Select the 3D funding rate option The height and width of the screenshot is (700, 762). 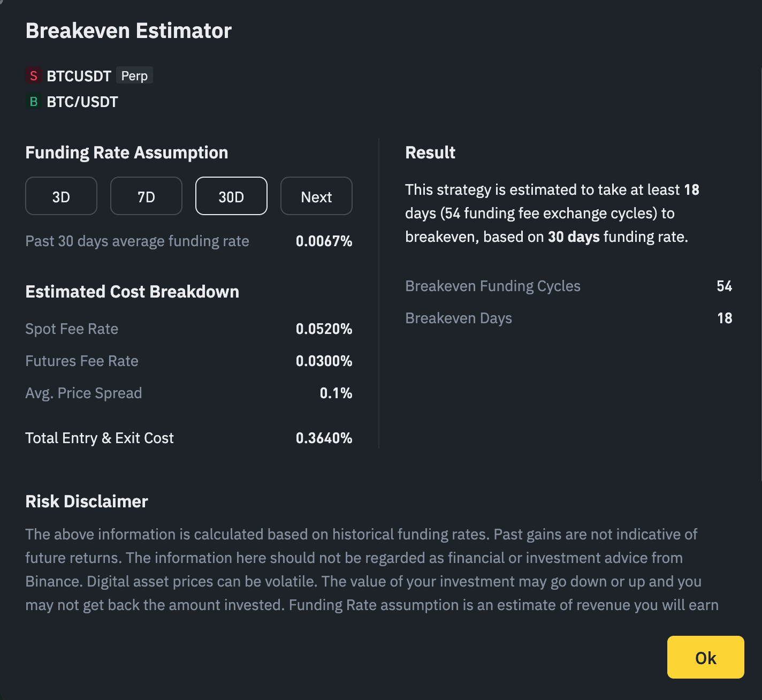(x=61, y=196)
